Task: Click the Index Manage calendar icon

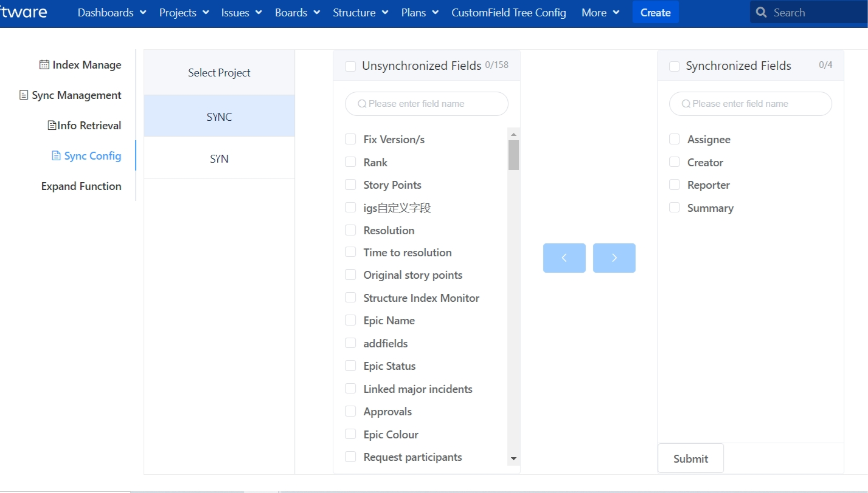Action: [44, 65]
